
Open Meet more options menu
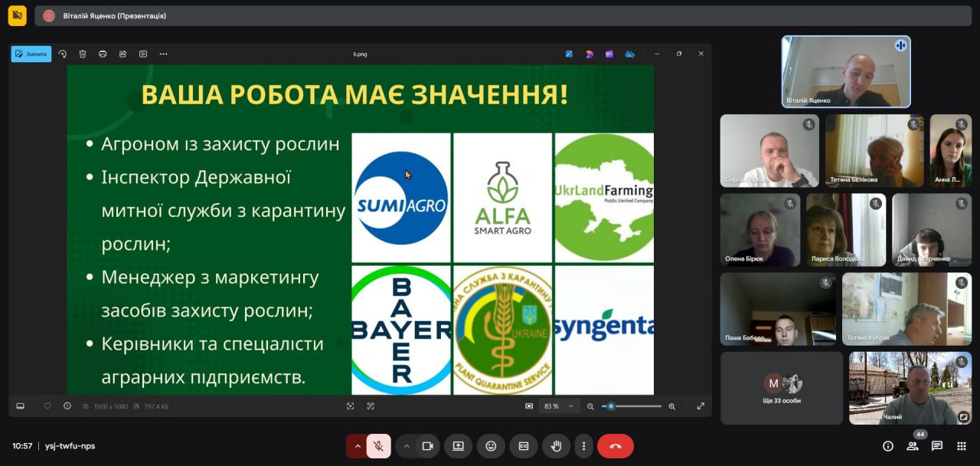coord(584,446)
